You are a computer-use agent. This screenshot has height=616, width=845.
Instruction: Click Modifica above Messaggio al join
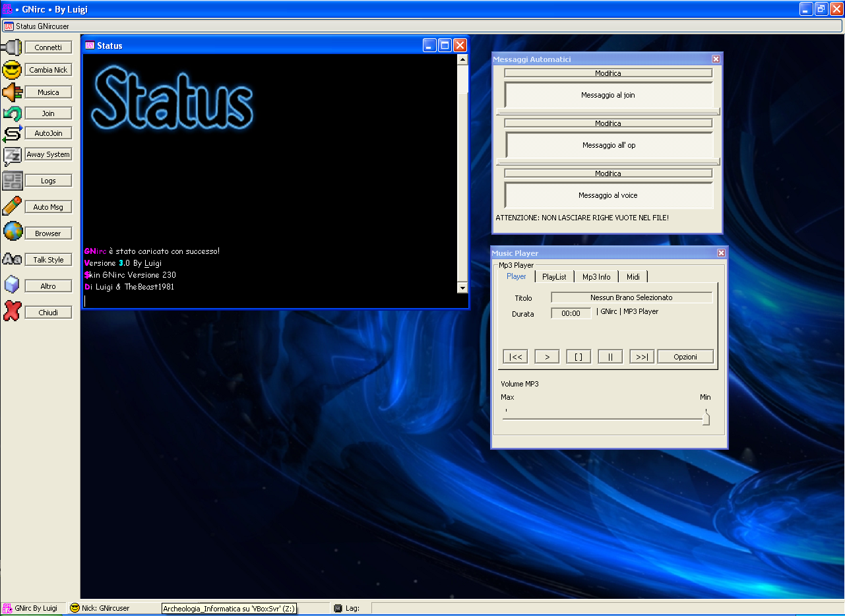pyautogui.click(x=608, y=73)
